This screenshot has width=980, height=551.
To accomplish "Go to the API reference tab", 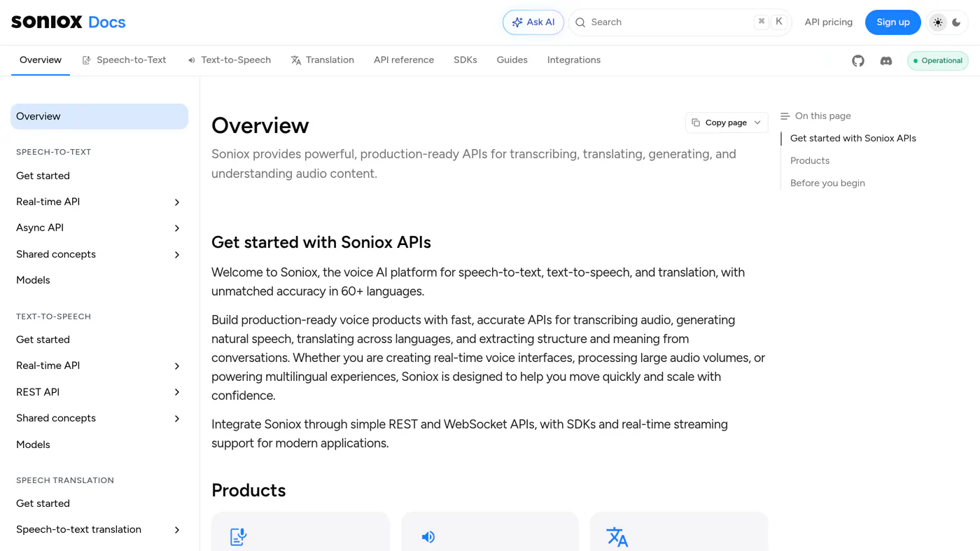I will 404,60.
